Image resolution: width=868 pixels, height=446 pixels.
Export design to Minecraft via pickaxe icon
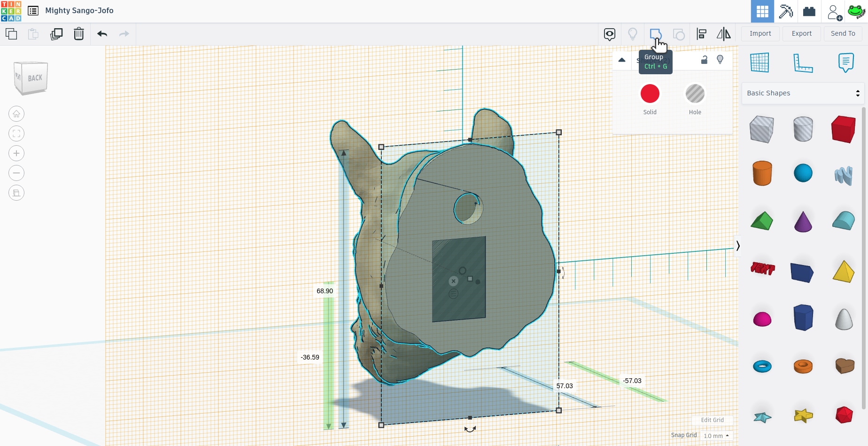point(786,11)
